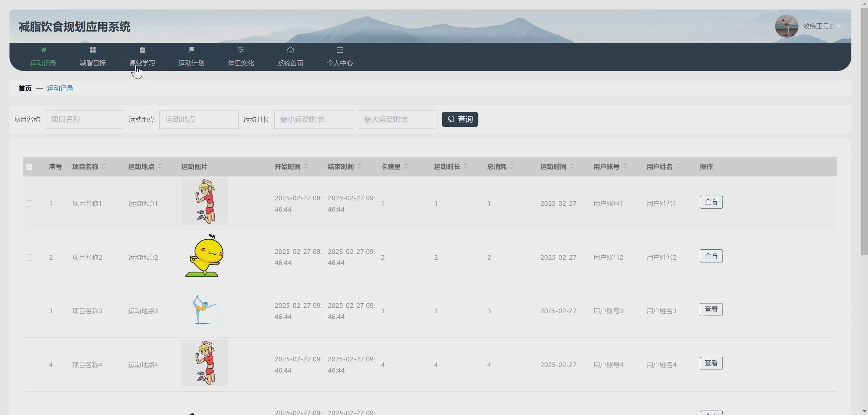Click the paper-plane icon above 运动记录
This screenshot has width=868, height=415.
(x=43, y=50)
